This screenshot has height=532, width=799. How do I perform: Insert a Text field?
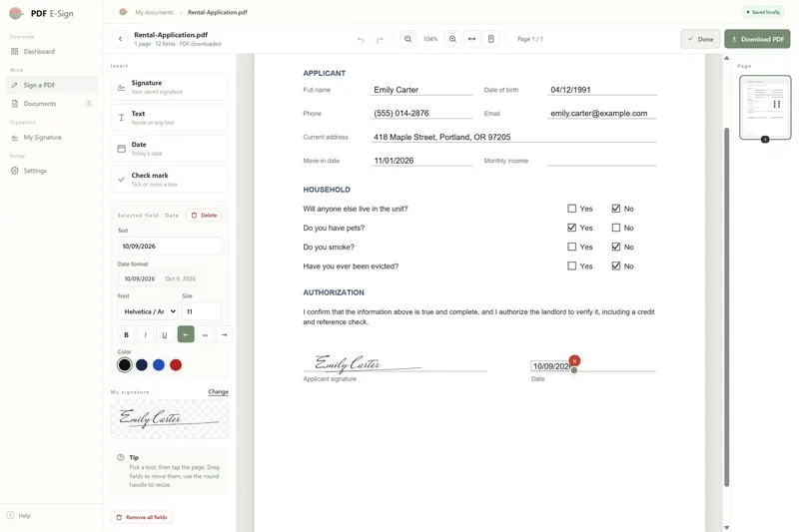(x=170, y=118)
